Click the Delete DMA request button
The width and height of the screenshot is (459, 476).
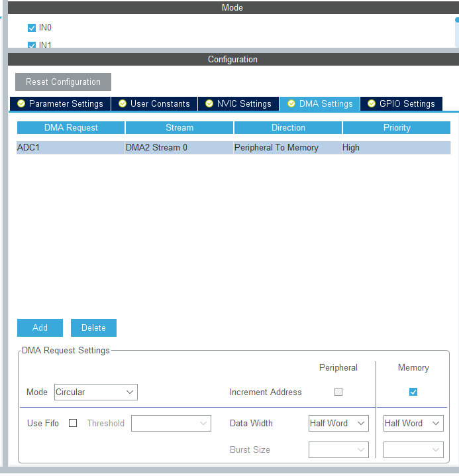[x=93, y=327]
